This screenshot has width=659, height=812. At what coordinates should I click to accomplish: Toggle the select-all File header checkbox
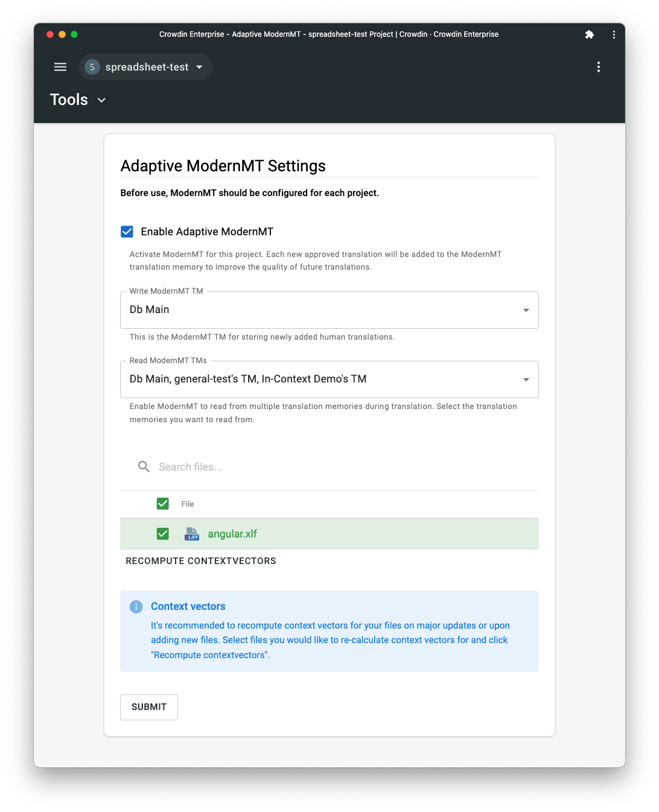click(163, 504)
